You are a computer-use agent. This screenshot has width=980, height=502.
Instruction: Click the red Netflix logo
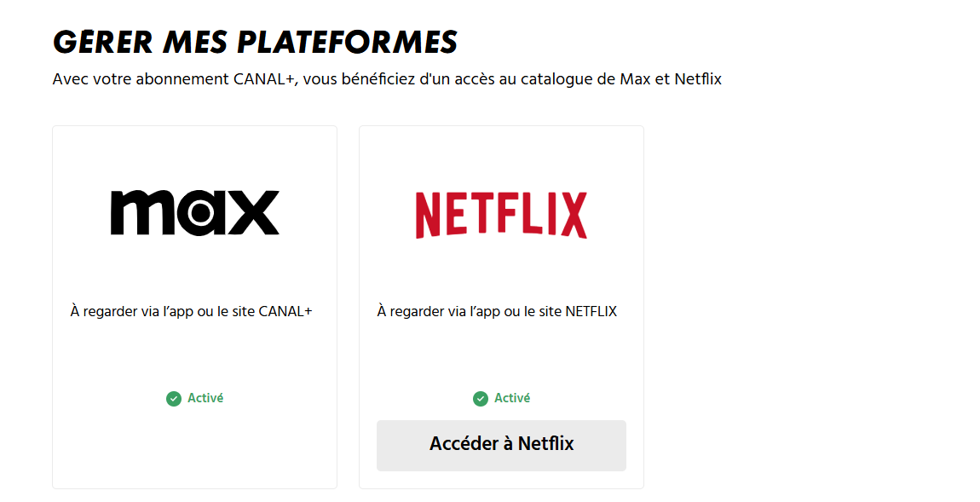501,215
